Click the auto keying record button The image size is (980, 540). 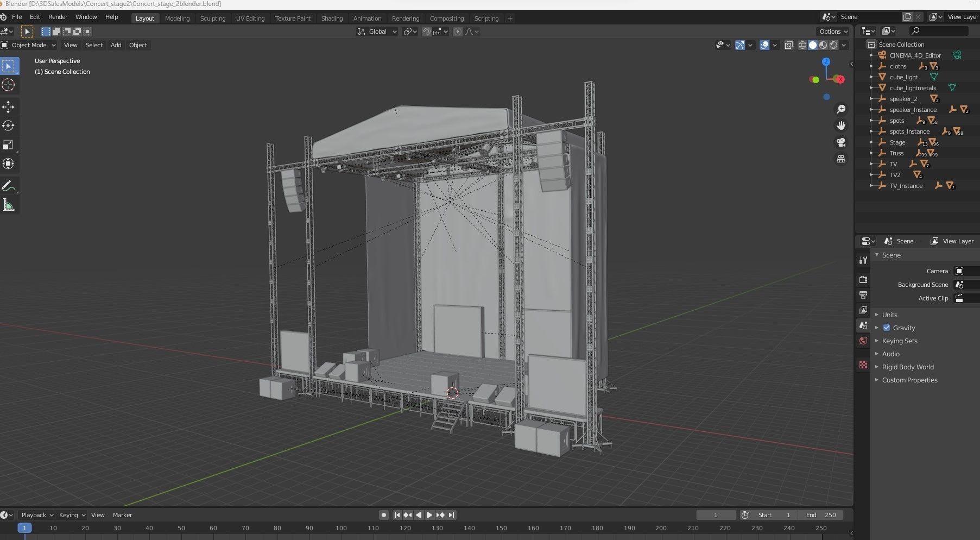click(x=384, y=515)
